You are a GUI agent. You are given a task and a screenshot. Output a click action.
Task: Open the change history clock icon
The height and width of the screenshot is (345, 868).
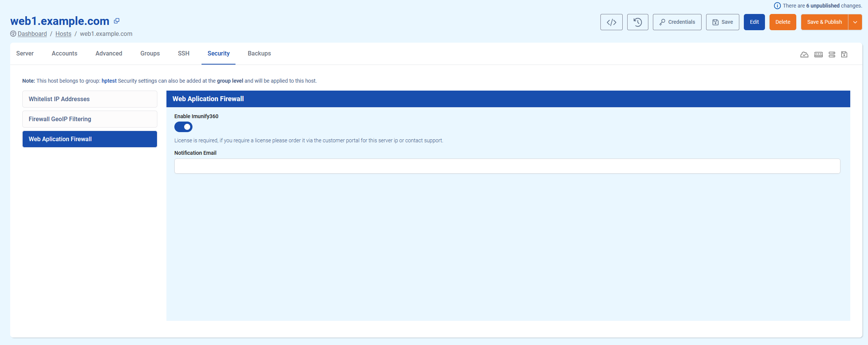click(637, 22)
